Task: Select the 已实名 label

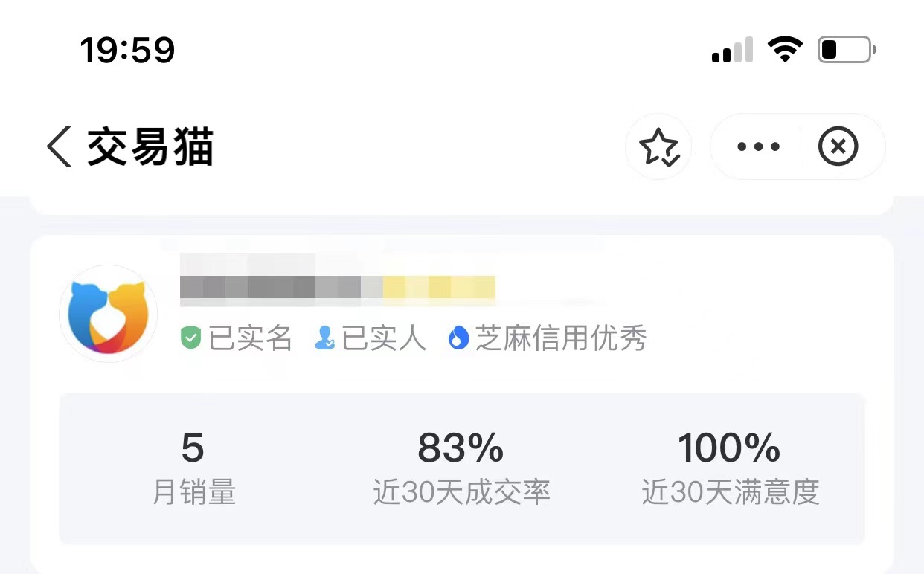Action: [249, 338]
